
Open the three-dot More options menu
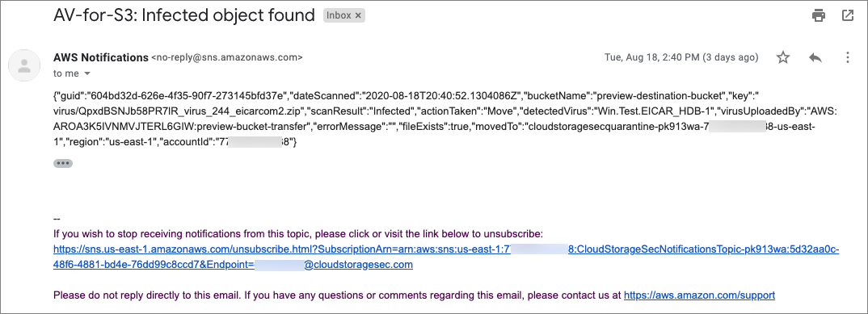pos(847,57)
